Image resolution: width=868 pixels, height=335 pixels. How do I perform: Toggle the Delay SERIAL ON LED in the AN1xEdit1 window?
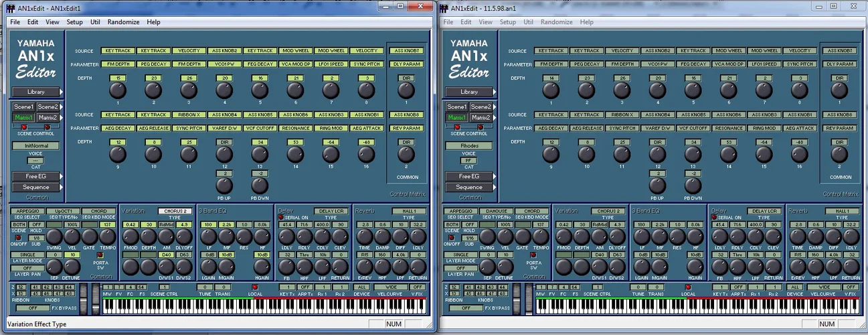pos(280,218)
